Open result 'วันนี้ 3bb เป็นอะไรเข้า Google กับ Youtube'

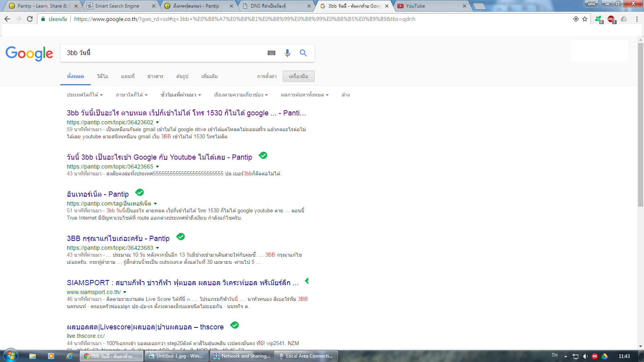click(x=159, y=157)
